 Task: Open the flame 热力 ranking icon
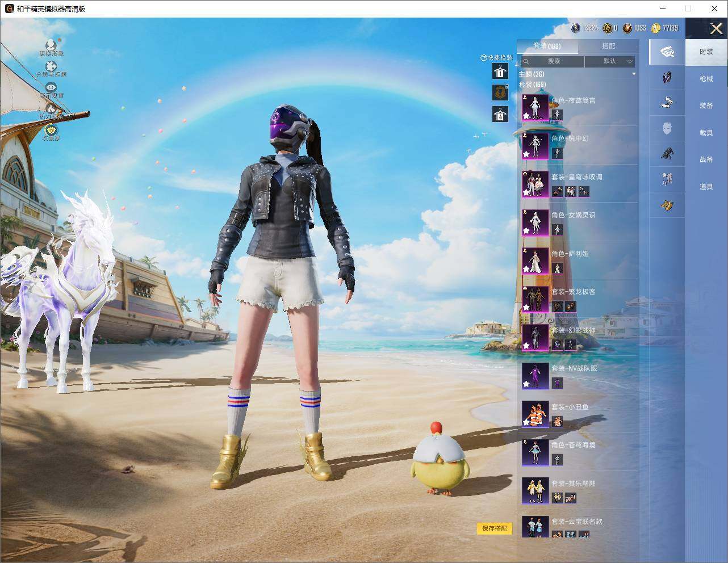(x=51, y=108)
